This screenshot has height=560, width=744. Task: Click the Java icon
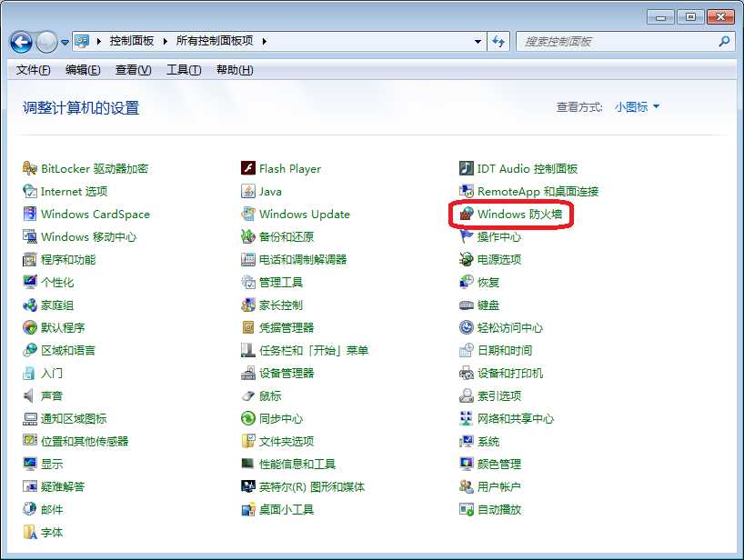click(x=248, y=191)
